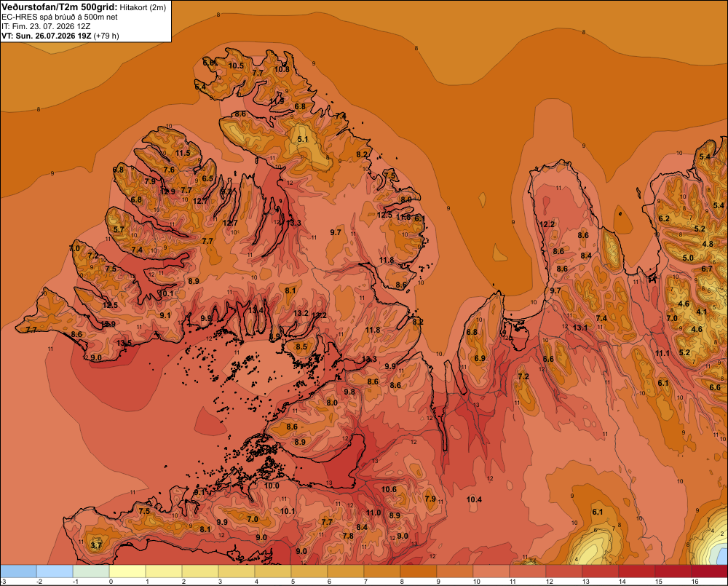The image size is (728, 586).
Task: Click the 6.4 temperature value
Action: [200, 87]
